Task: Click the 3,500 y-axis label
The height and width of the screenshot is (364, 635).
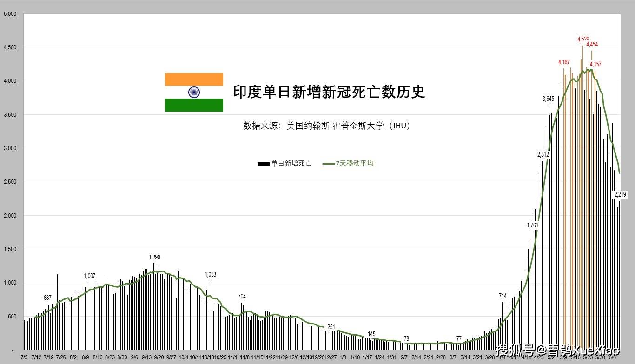Action: 10,115
